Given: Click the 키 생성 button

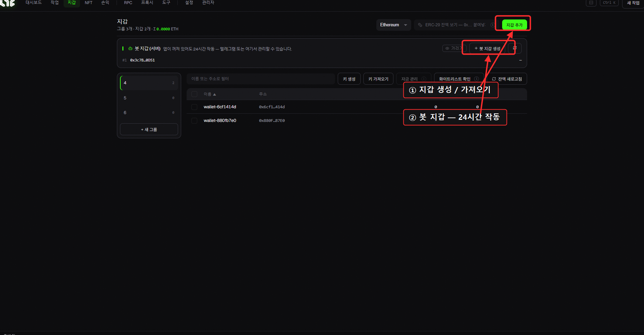Looking at the screenshot, I should click(349, 79).
